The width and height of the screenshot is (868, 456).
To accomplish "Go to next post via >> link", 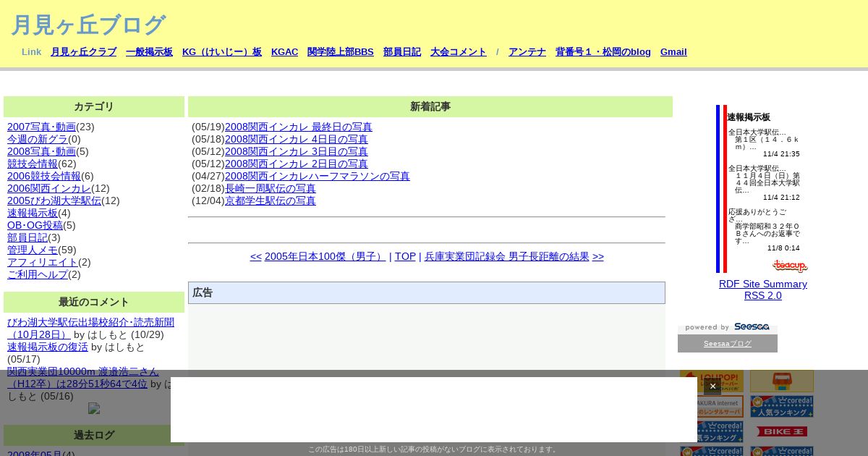I will [x=598, y=256].
